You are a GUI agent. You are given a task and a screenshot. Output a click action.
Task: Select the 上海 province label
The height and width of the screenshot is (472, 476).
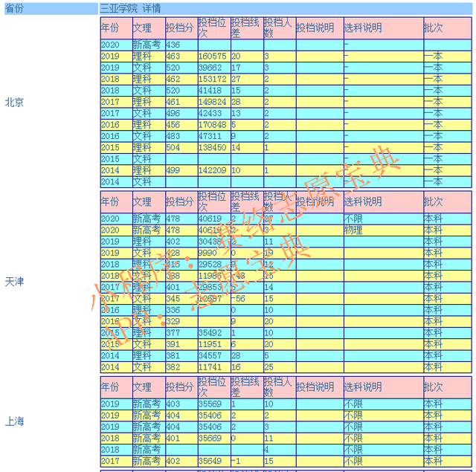(x=14, y=421)
